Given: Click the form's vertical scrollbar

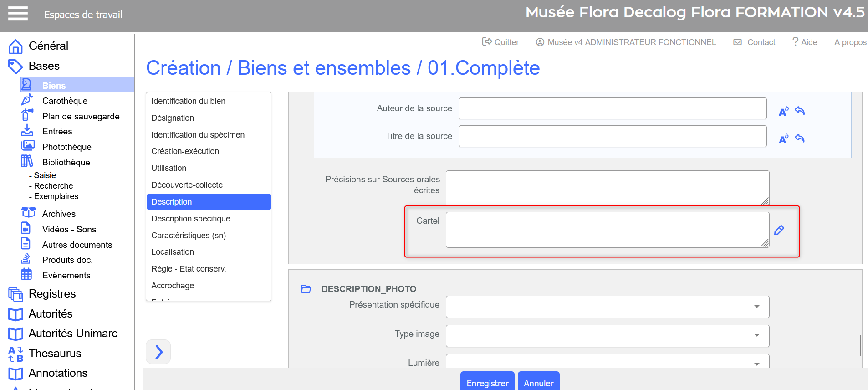Looking at the screenshot, I should pos(860,345).
